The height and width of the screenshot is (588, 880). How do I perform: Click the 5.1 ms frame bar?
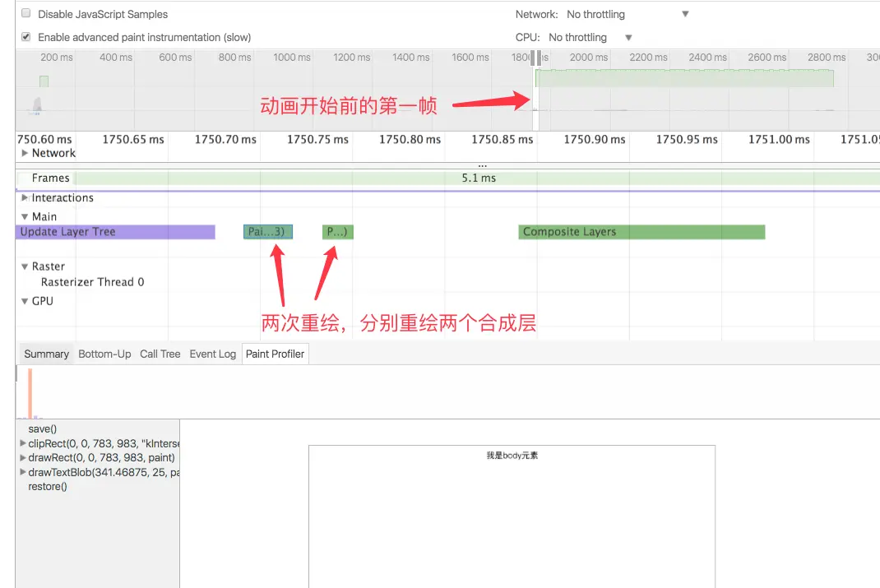tap(479, 178)
